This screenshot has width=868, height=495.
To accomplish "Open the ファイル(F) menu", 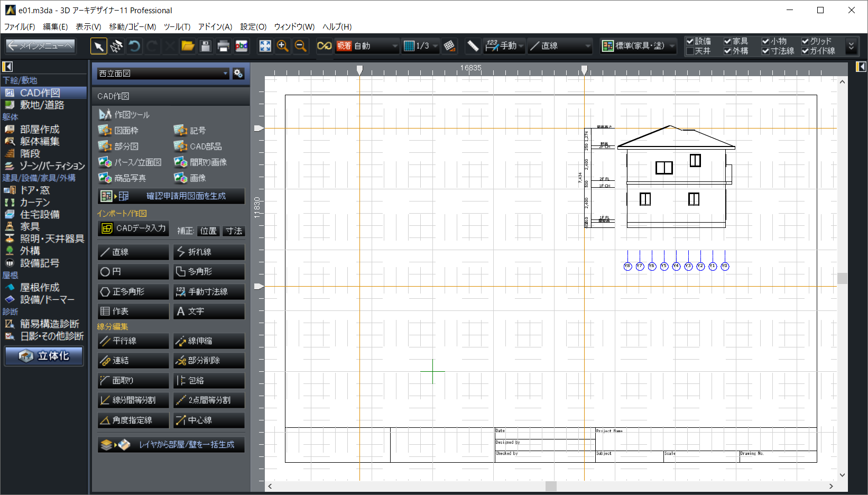I will pos(20,26).
